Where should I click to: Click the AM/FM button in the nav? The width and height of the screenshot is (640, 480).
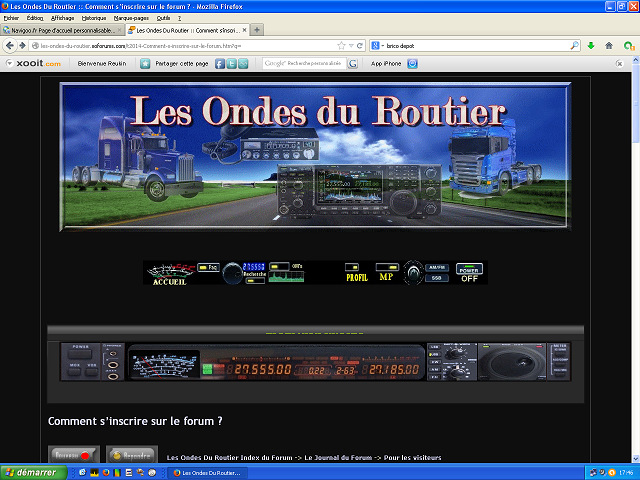click(437, 268)
